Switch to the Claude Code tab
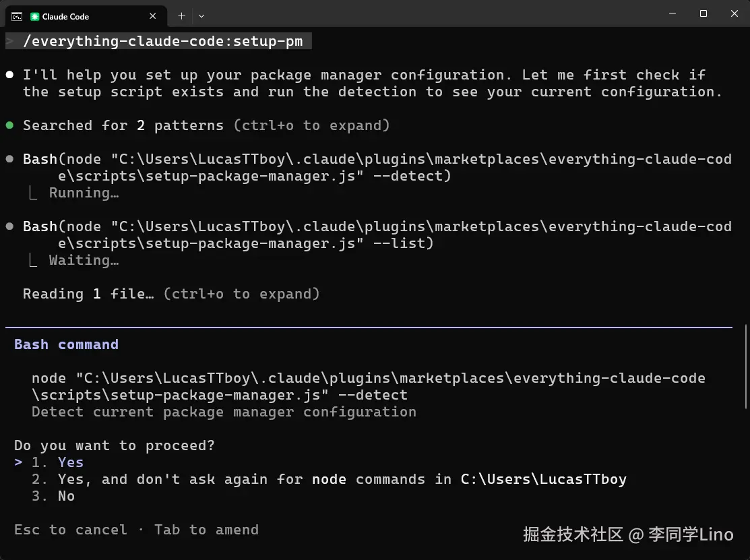750x560 pixels. 74,16
